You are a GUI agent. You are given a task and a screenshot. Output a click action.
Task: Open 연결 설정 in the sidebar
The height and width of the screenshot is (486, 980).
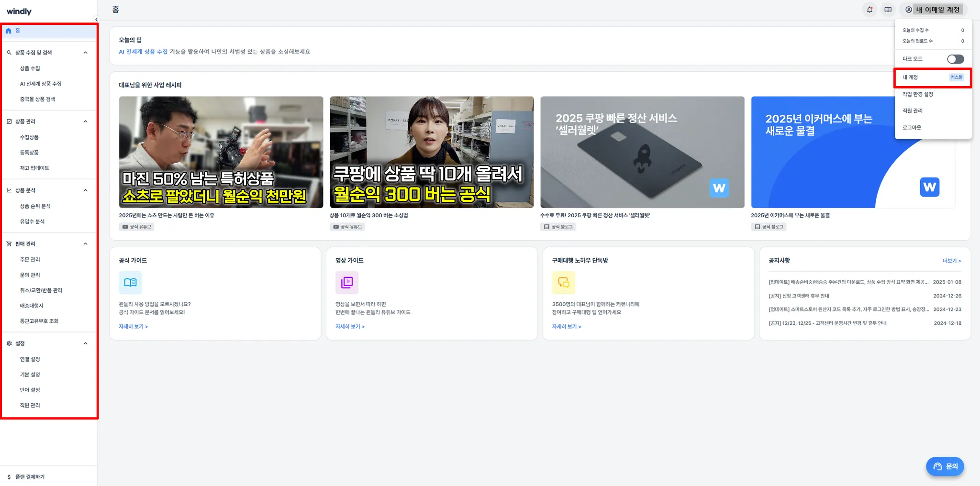30,359
